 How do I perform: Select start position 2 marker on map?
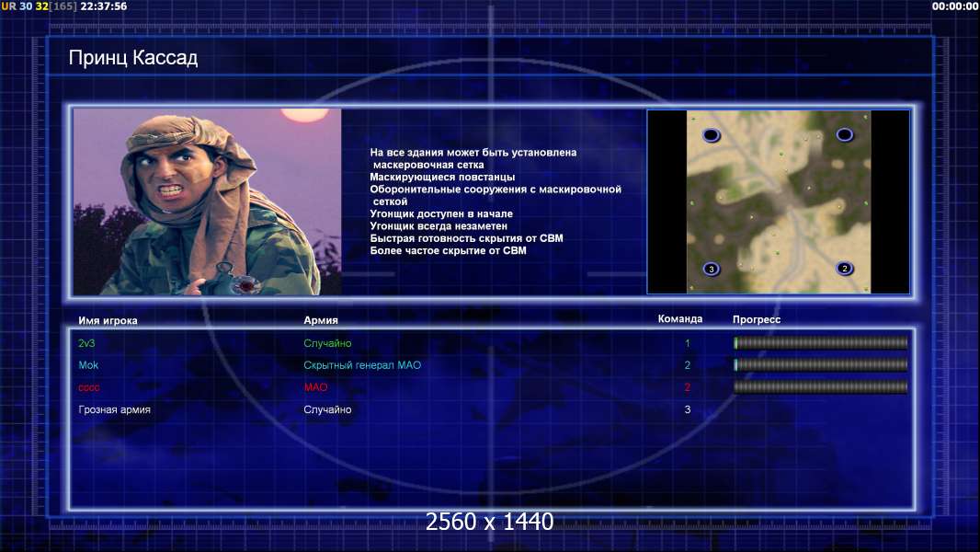click(x=844, y=269)
